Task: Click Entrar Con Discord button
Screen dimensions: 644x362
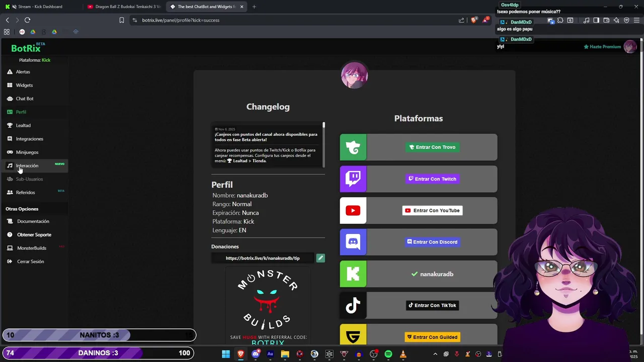Action: (x=432, y=242)
